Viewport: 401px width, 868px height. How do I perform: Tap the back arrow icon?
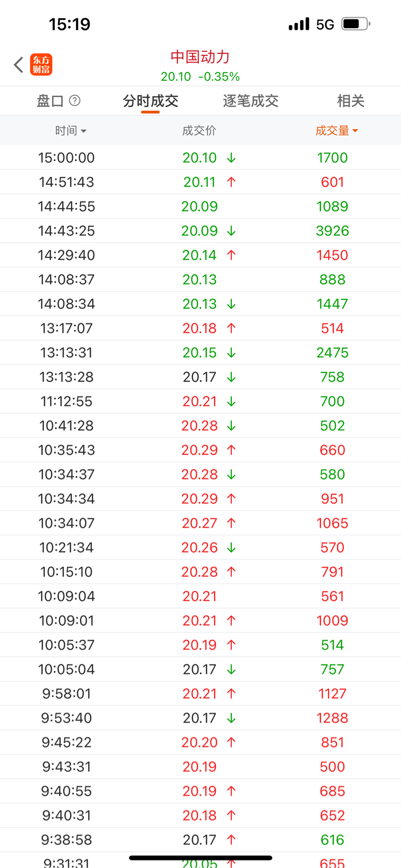(x=19, y=65)
